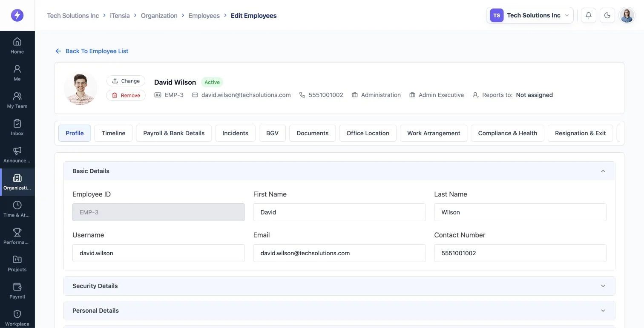Click the Username input field
Screen dimensions: 644x328
point(158,253)
